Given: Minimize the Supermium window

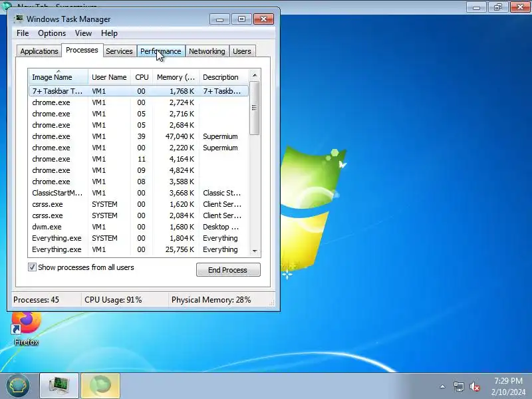Looking at the screenshot, I should [476, 7].
